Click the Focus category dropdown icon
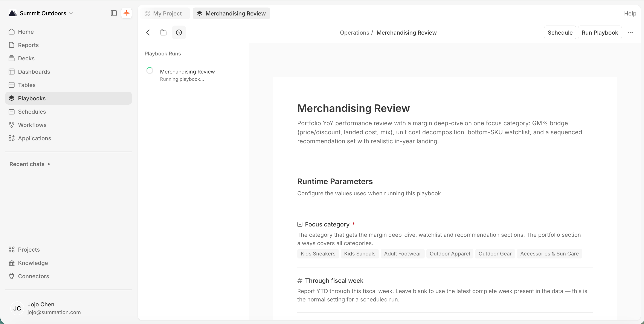This screenshot has height=324, width=644. coord(300,224)
